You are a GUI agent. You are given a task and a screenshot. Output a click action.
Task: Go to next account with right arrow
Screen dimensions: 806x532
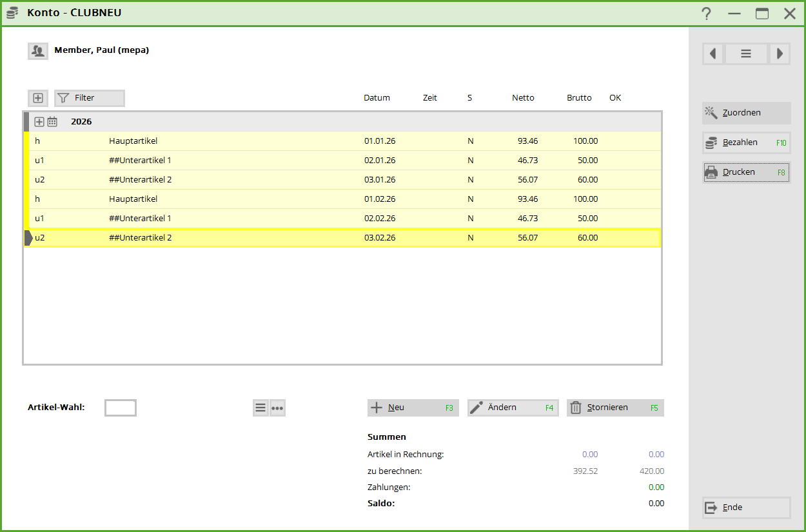click(780, 54)
